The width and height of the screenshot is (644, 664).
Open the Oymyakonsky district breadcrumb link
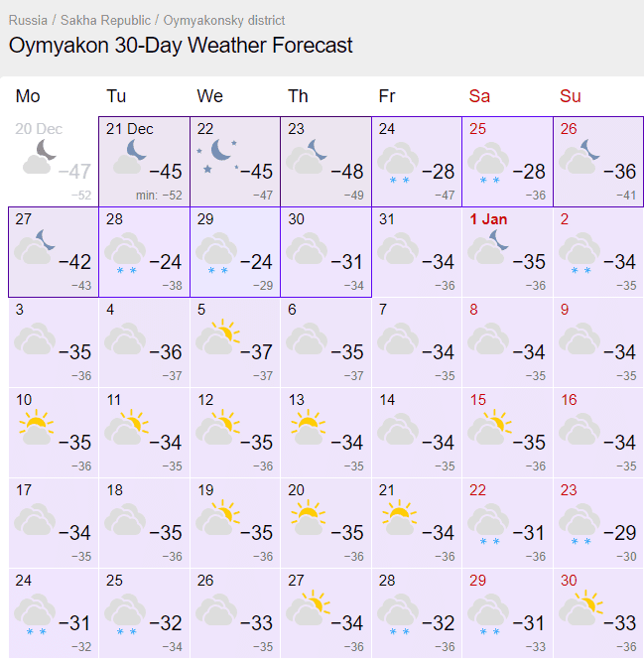coord(224,20)
